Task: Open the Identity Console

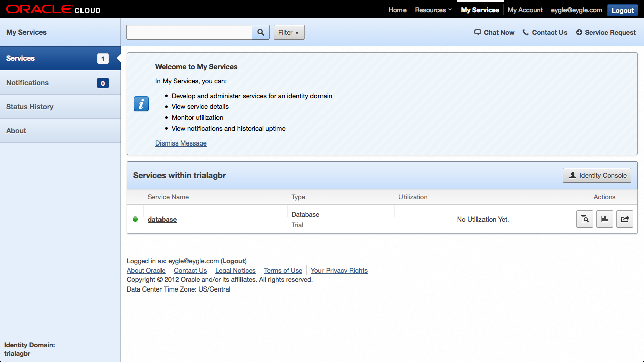Action: click(x=597, y=175)
